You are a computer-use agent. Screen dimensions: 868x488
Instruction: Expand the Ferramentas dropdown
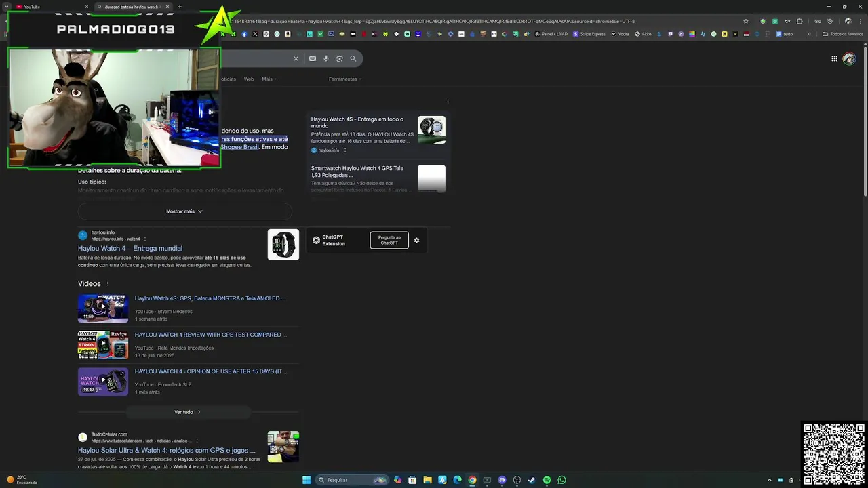point(345,79)
